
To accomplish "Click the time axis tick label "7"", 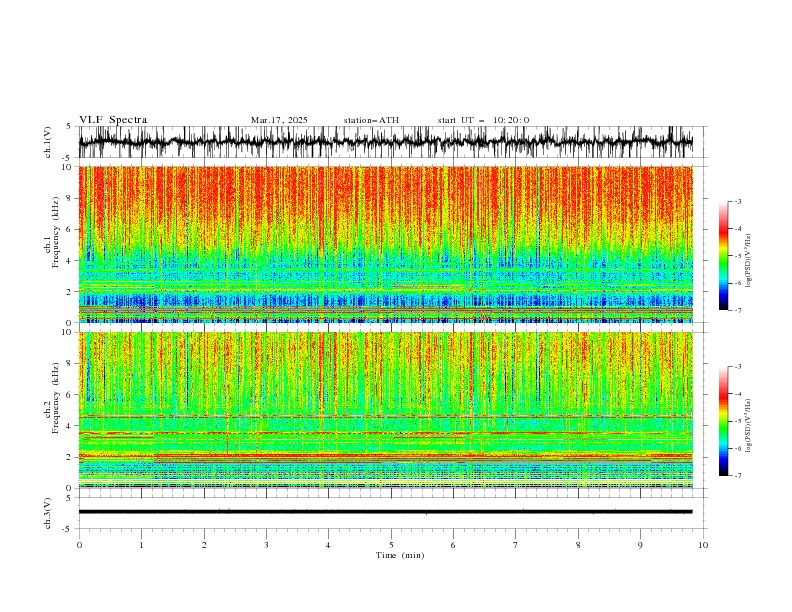I will 516,545.
